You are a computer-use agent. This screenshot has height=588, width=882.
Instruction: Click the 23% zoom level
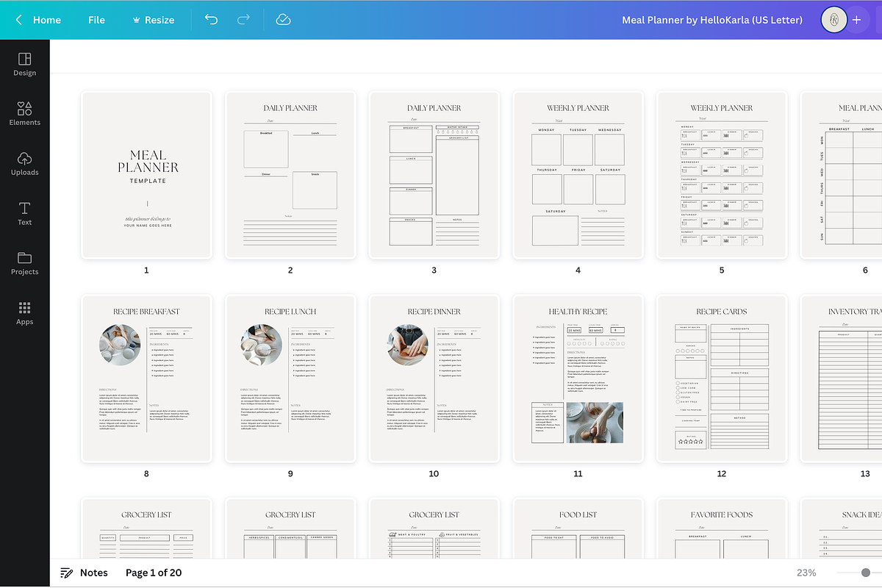click(806, 573)
